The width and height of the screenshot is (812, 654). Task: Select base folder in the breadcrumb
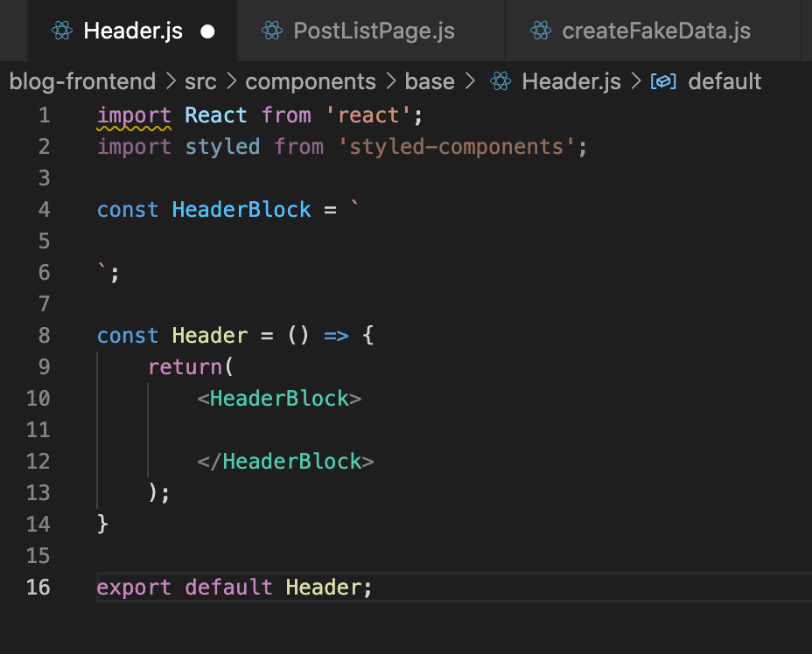430,82
